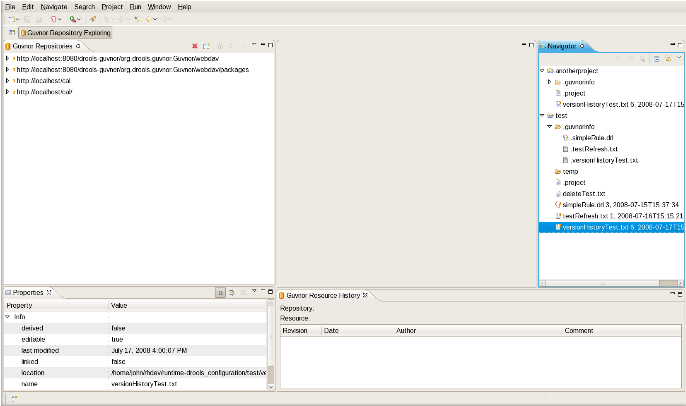
Task: Expand the first localhost:8080 webdav repository node
Action: 7,58
